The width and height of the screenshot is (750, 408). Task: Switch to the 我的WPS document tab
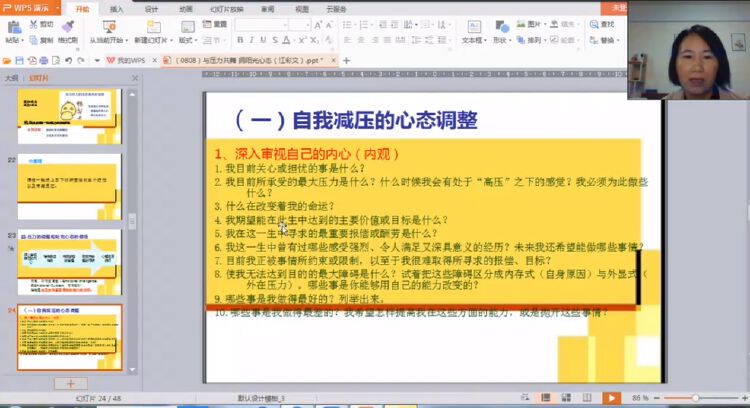point(127,60)
